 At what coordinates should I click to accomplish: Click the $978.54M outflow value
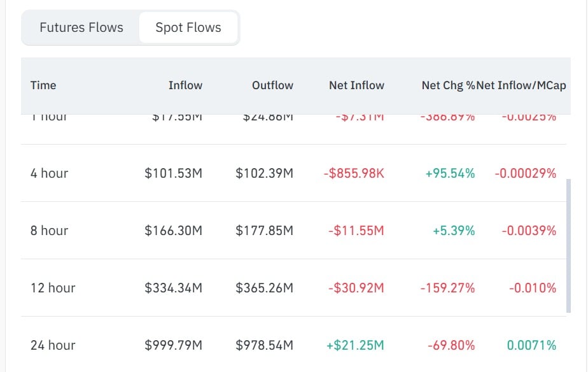pyautogui.click(x=264, y=345)
